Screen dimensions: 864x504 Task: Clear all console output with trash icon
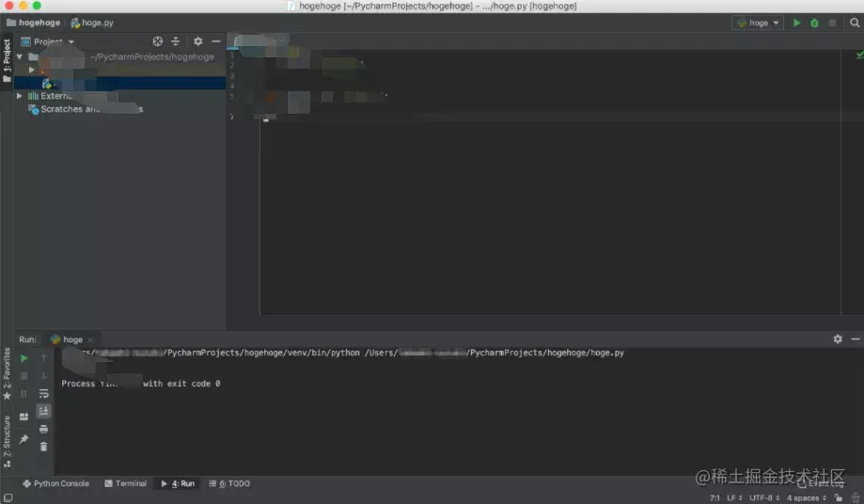tap(43, 447)
